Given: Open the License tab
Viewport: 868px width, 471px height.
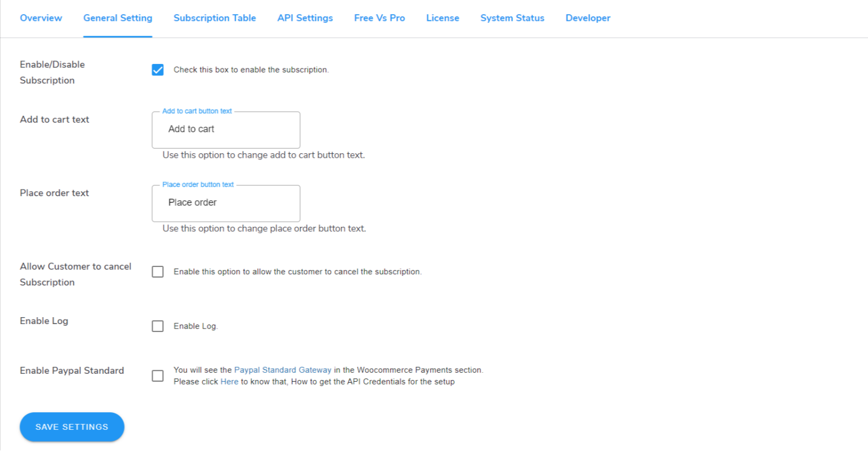Looking at the screenshot, I should [442, 18].
